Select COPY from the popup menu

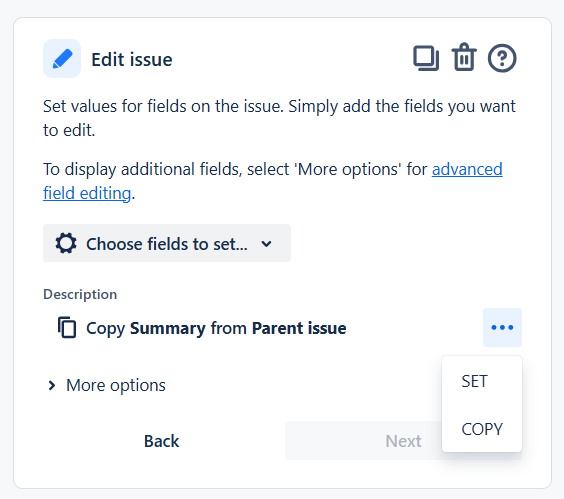482,429
